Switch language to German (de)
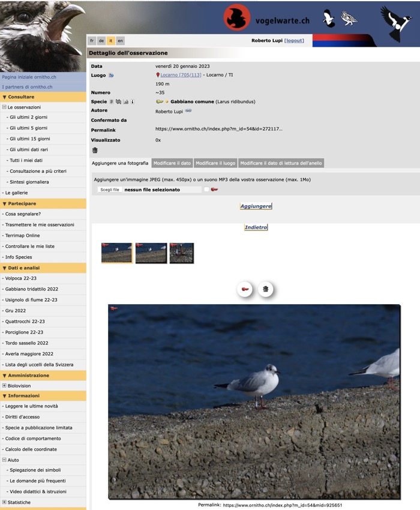The image size is (420, 510). (x=101, y=41)
